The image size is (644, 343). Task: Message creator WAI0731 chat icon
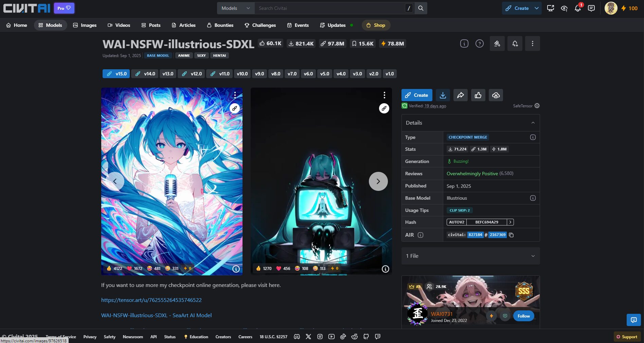(x=505, y=316)
